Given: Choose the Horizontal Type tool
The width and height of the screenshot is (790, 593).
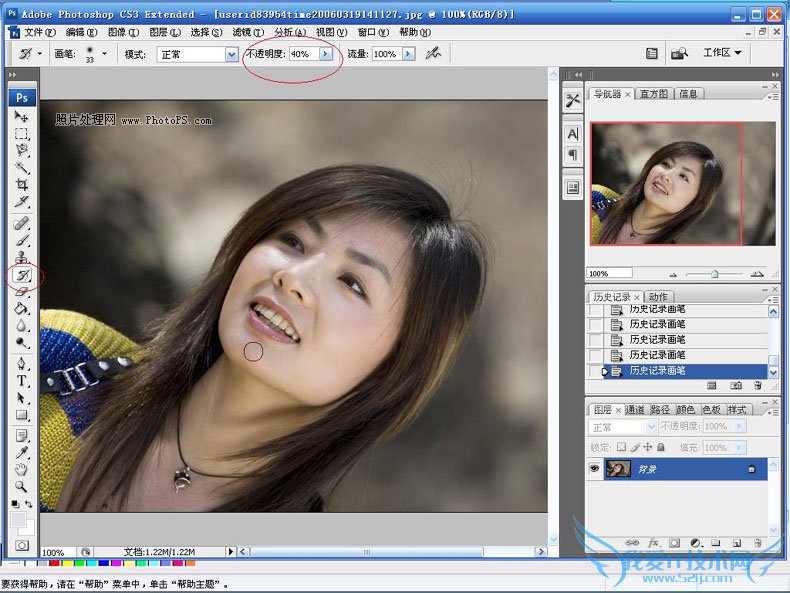Looking at the screenshot, I should click(x=22, y=381).
